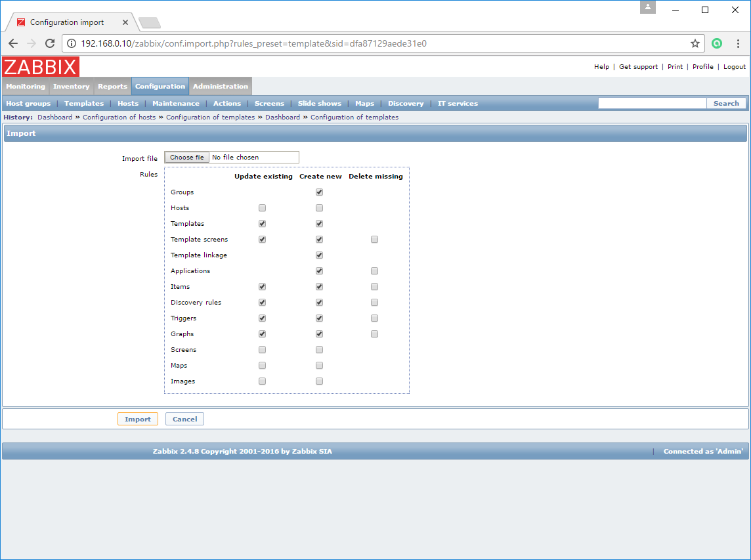This screenshot has width=751, height=560.
Task: Check Screens Update existing checkbox
Action: point(262,350)
